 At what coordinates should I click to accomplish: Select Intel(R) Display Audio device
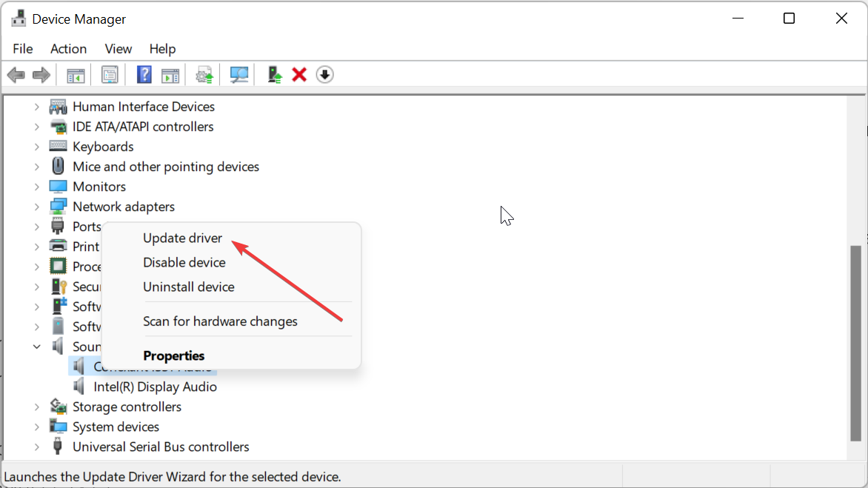point(155,387)
